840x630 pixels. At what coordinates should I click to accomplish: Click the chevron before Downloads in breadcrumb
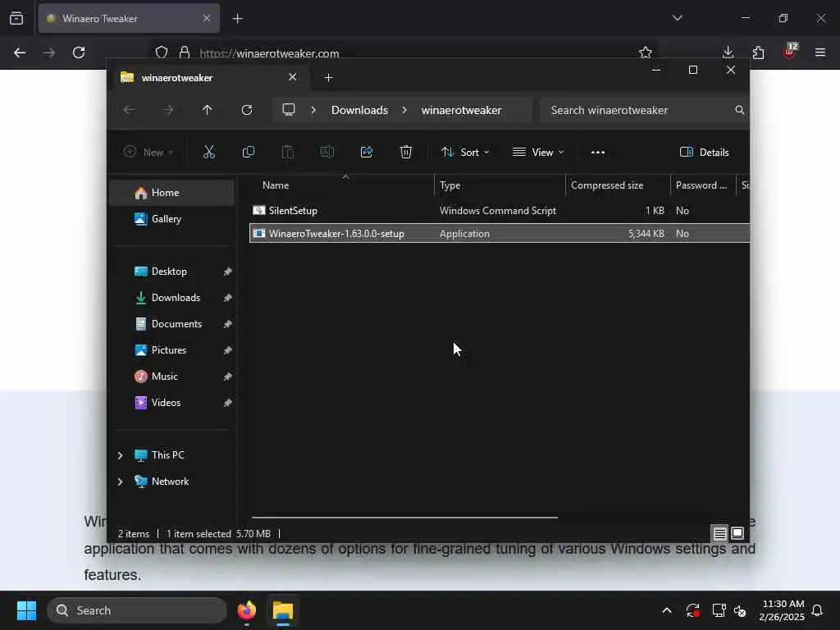[x=313, y=110]
